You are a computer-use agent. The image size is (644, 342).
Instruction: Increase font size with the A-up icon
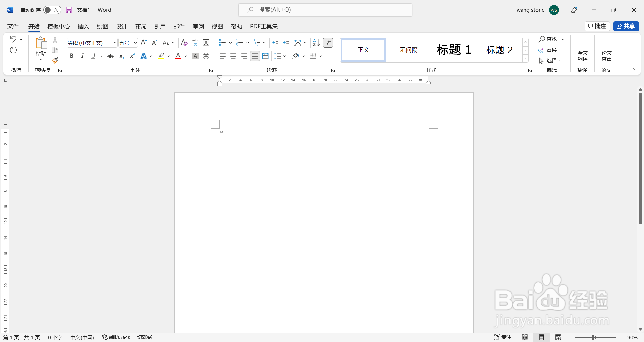144,42
